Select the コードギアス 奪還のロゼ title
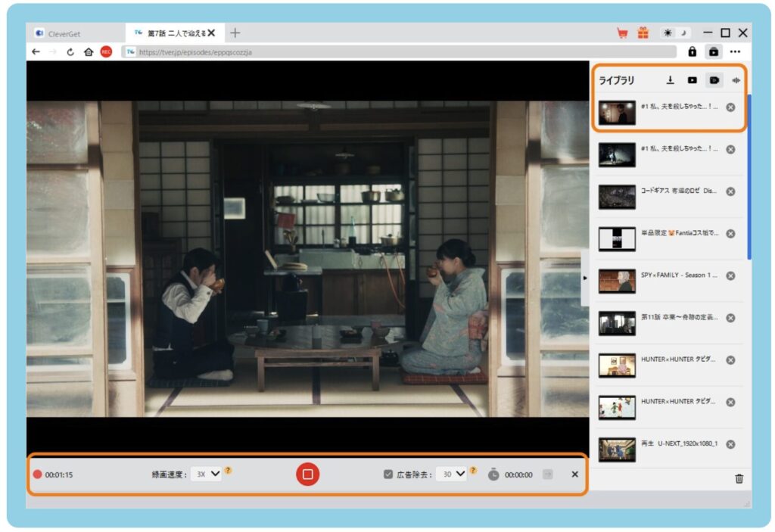The height and width of the screenshot is (532, 775). click(x=679, y=191)
